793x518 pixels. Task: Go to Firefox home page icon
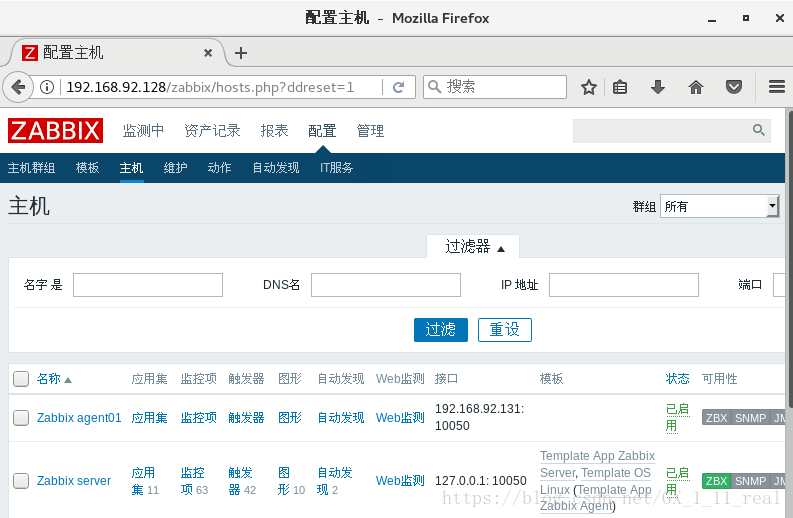pos(696,87)
